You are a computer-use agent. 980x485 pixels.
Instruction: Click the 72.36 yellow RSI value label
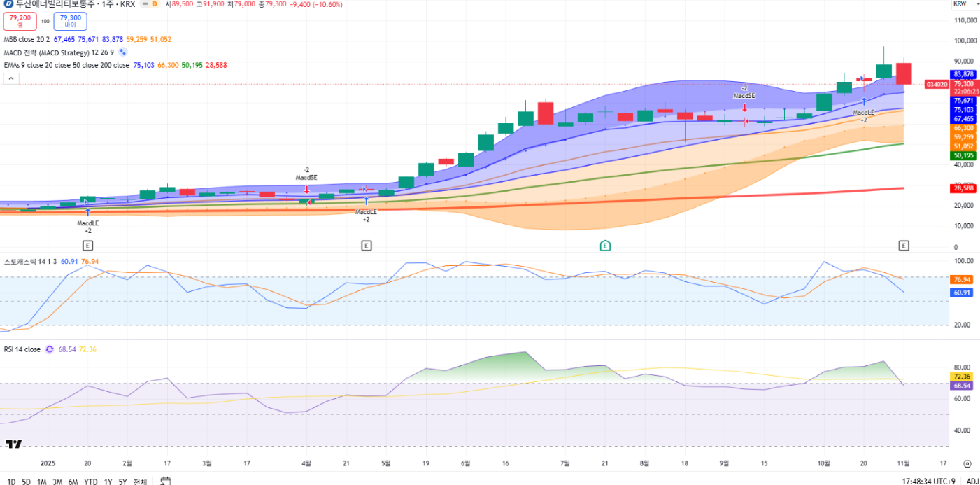coord(960,377)
